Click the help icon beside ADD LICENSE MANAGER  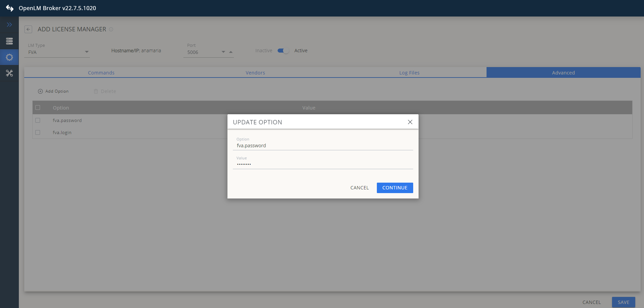click(x=111, y=29)
